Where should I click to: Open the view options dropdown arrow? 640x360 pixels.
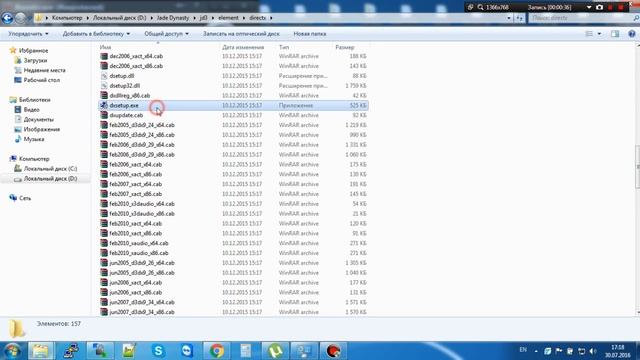[599, 34]
